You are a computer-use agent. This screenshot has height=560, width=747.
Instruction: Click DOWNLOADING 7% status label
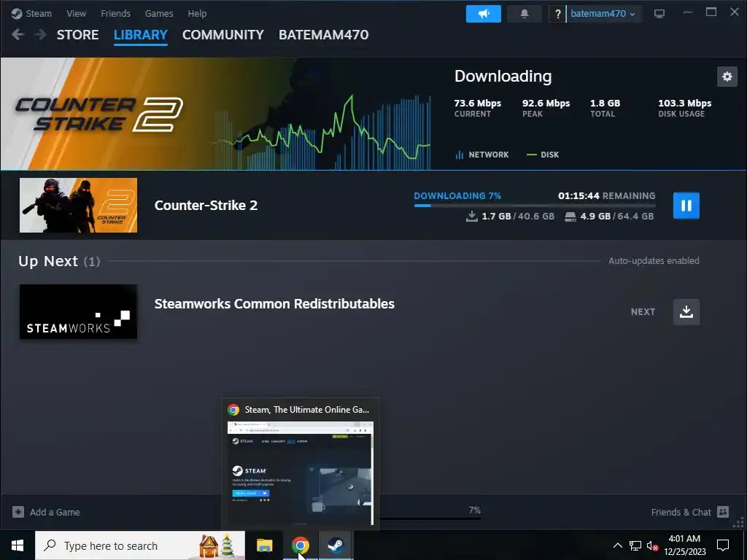pyautogui.click(x=457, y=195)
